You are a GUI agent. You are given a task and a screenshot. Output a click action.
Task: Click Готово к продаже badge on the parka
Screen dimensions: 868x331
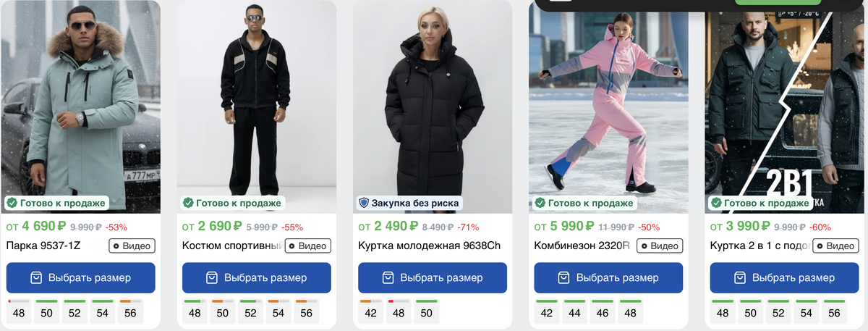click(57, 203)
